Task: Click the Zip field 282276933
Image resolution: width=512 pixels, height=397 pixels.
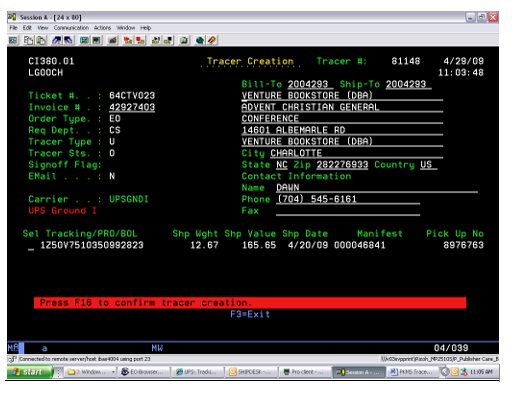Action: click(342, 165)
